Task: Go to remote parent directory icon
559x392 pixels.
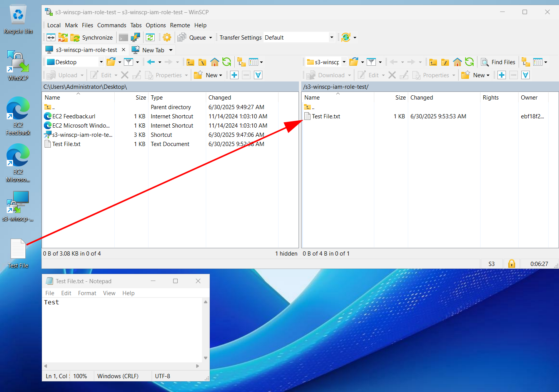Action: tap(433, 62)
